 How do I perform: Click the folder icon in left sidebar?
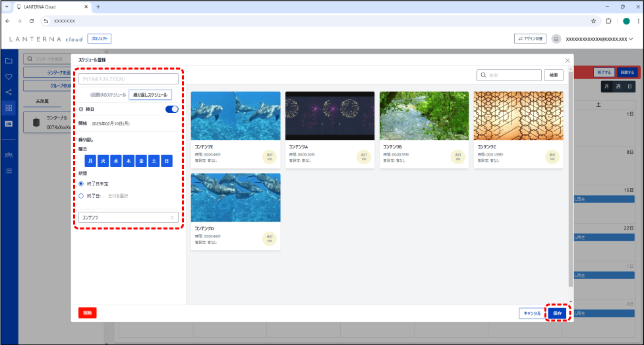click(x=9, y=61)
